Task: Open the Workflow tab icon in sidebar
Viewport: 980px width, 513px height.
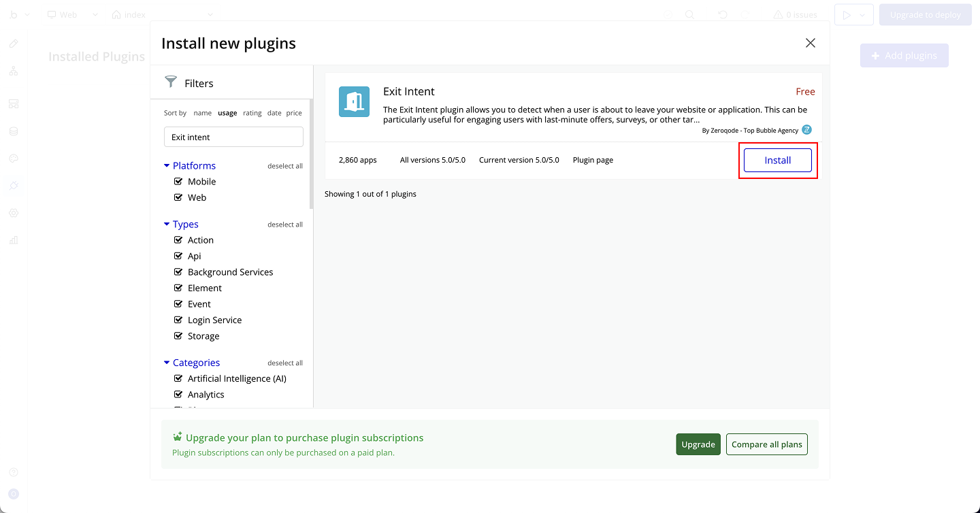Action: [x=14, y=71]
